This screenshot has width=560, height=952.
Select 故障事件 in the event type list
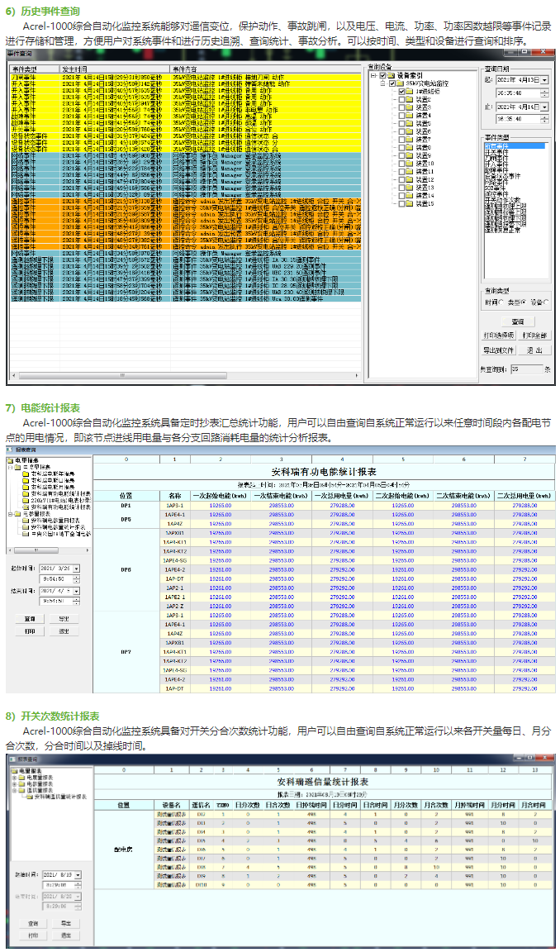click(497, 170)
